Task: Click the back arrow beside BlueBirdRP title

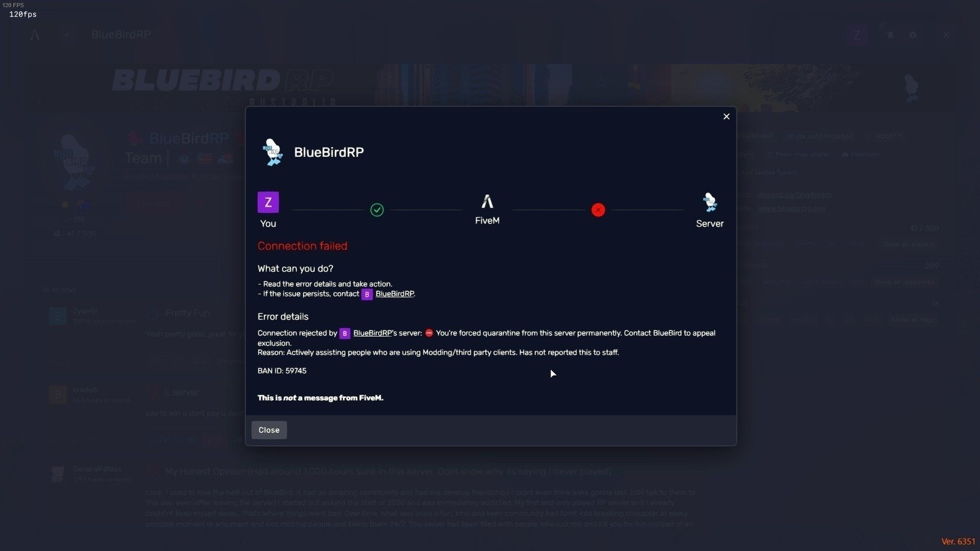Action: [x=68, y=35]
